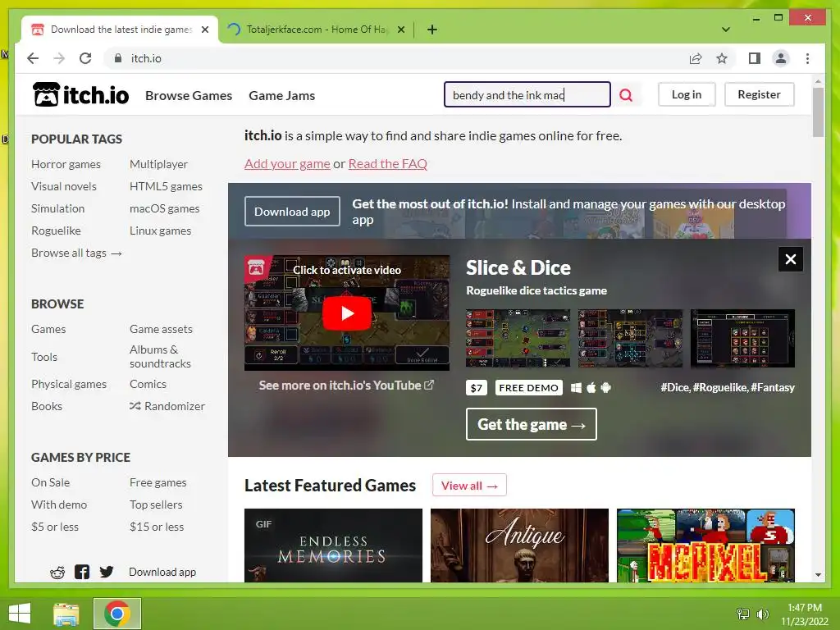This screenshot has width=840, height=630.
Task: Open See more on itch.io's YouTube
Action: 346,386
